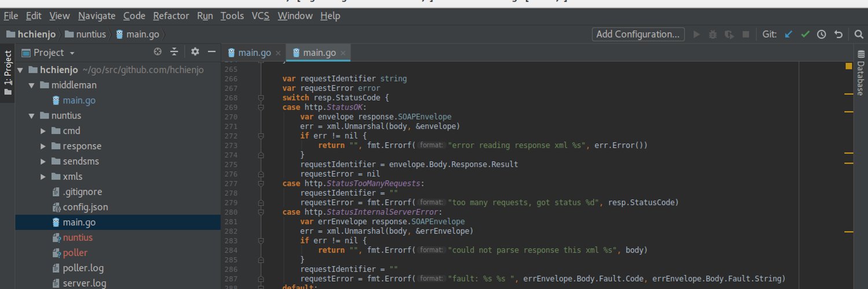Fold the case block at line 269

pyautogui.click(x=261, y=108)
